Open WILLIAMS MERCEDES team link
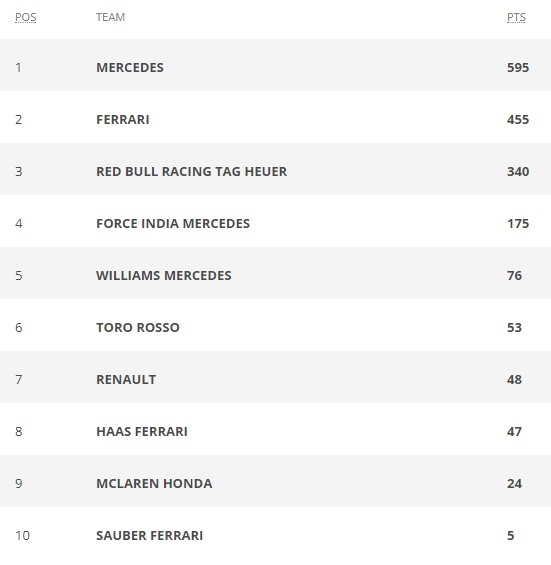This screenshot has width=551, height=565. (164, 276)
